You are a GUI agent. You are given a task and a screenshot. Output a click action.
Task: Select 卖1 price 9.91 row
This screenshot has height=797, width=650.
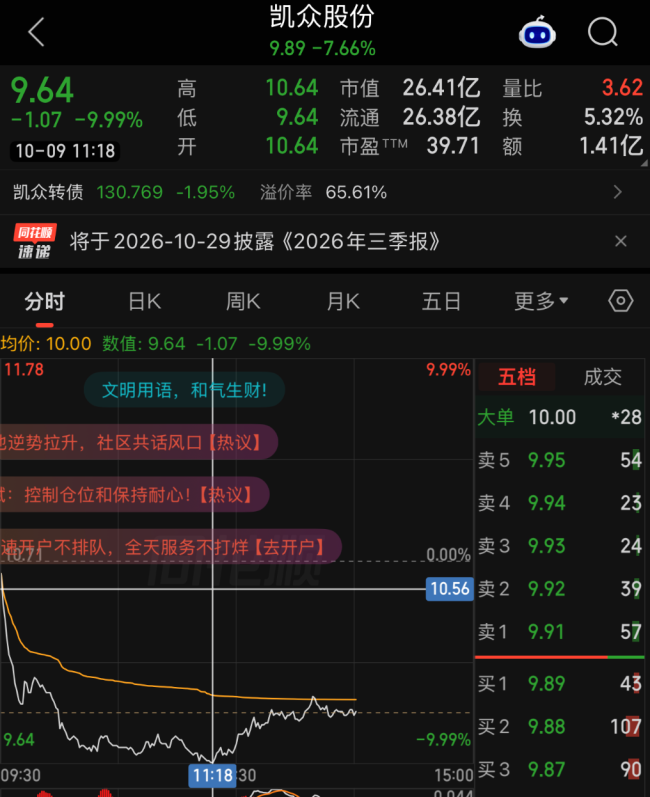coord(560,632)
